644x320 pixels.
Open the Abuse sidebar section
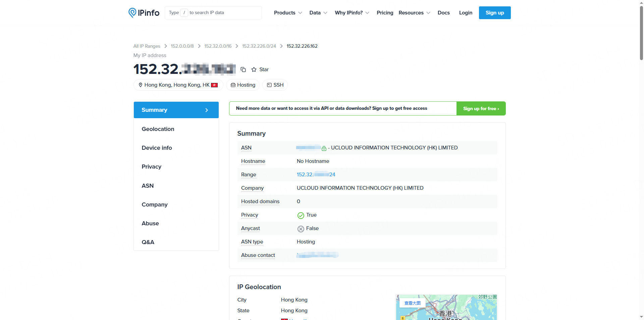tap(150, 223)
